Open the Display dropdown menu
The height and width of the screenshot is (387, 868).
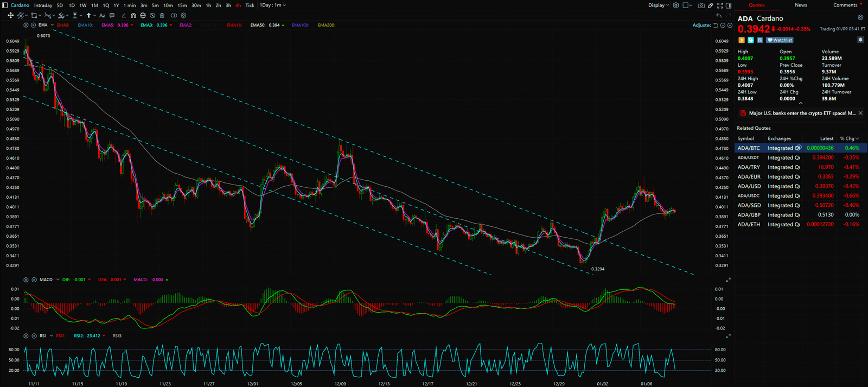pyautogui.click(x=659, y=5)
